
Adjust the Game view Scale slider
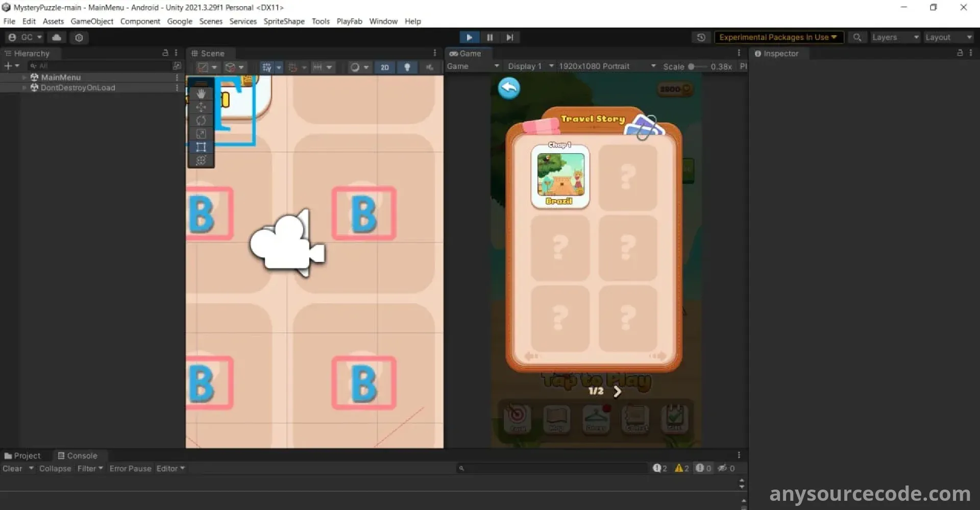691,66
